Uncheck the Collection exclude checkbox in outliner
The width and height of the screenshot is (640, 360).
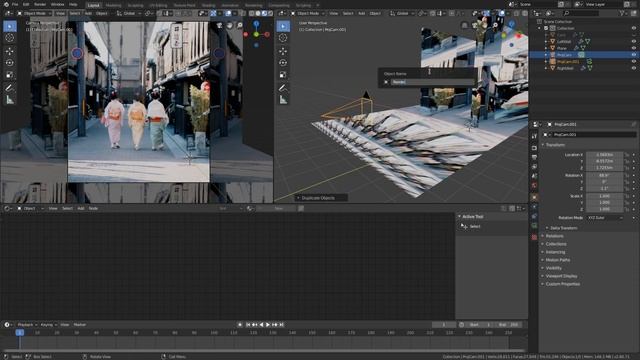click(546, 28)
